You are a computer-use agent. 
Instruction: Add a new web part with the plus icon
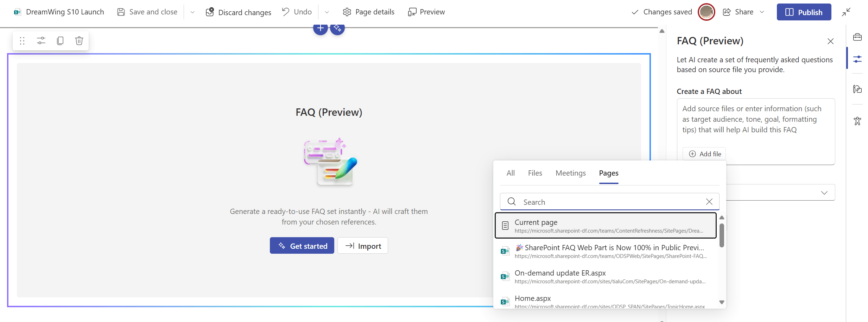point(320,28)
